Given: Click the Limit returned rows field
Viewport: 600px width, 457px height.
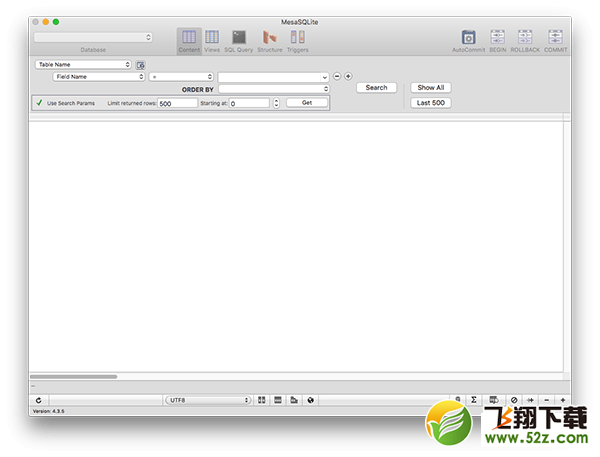Looking at the screenshot, I should (178, 103).
